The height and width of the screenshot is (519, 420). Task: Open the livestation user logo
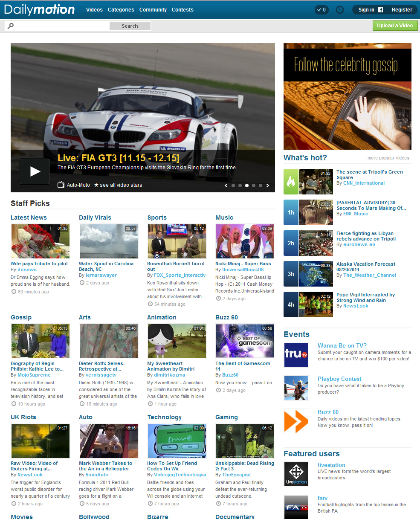tap(296, 474)
